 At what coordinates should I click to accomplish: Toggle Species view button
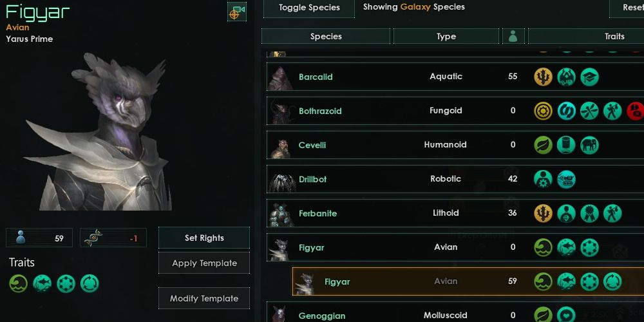point(309,8)
